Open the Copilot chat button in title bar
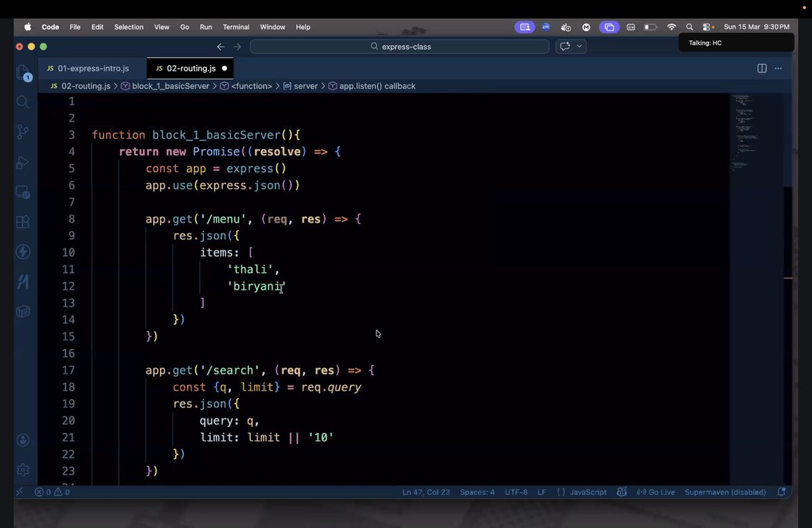Image resolution: width=812 pixels, height=528 pixels. pos(565,47)
